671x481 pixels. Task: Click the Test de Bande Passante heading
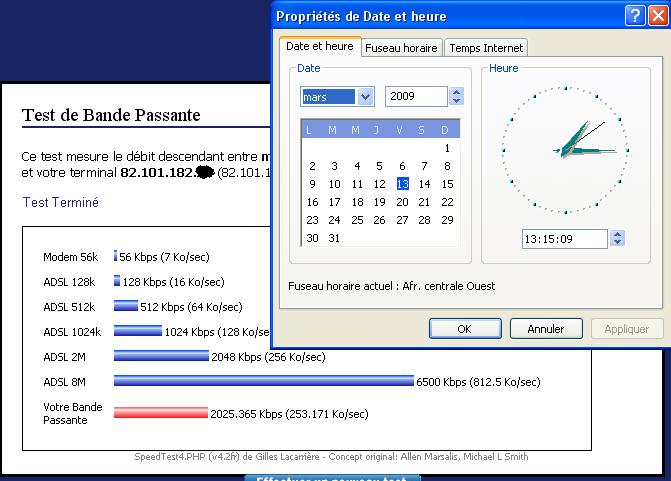[x=111, y=115]
